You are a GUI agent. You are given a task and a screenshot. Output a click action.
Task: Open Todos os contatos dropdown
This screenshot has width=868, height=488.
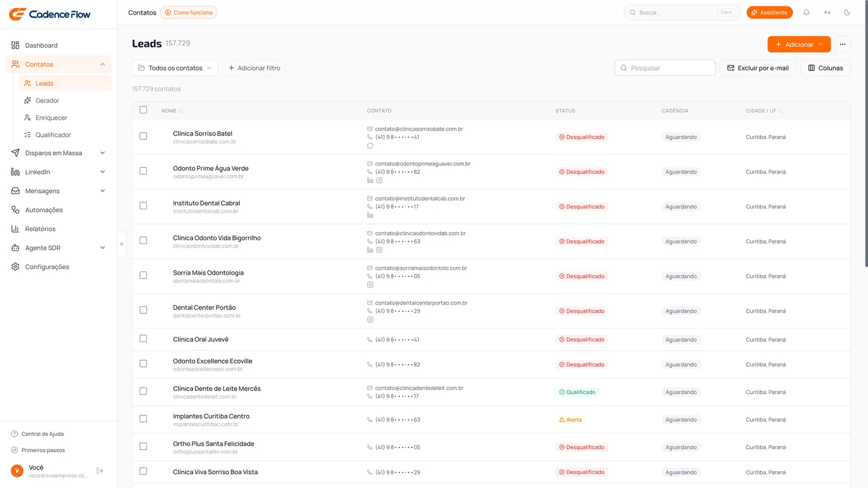[x=175, y=68]
